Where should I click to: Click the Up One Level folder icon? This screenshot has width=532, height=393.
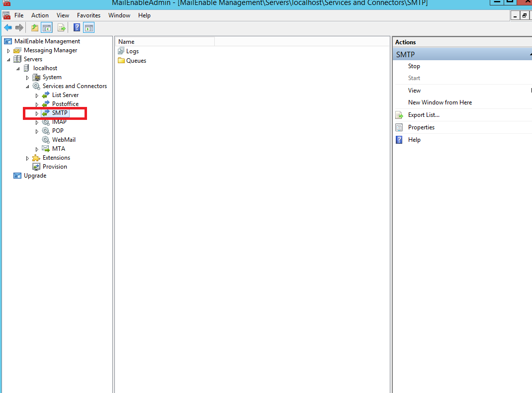coord(35,27)
